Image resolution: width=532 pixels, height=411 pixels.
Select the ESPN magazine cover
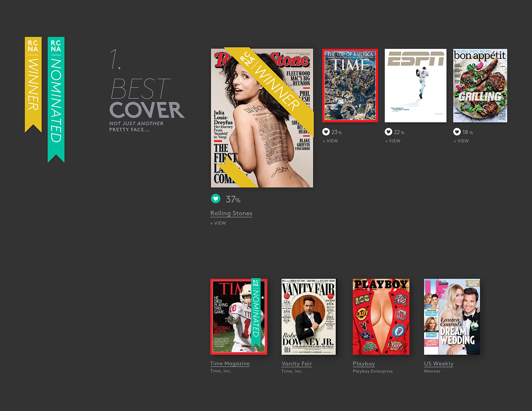(x=416, y=85)
